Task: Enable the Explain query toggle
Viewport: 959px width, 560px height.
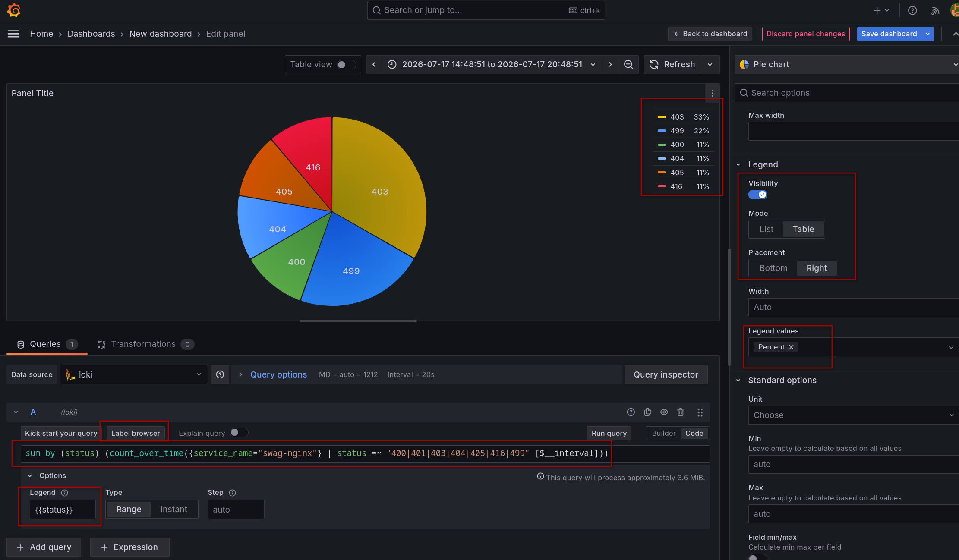Action: pos(239,433)
